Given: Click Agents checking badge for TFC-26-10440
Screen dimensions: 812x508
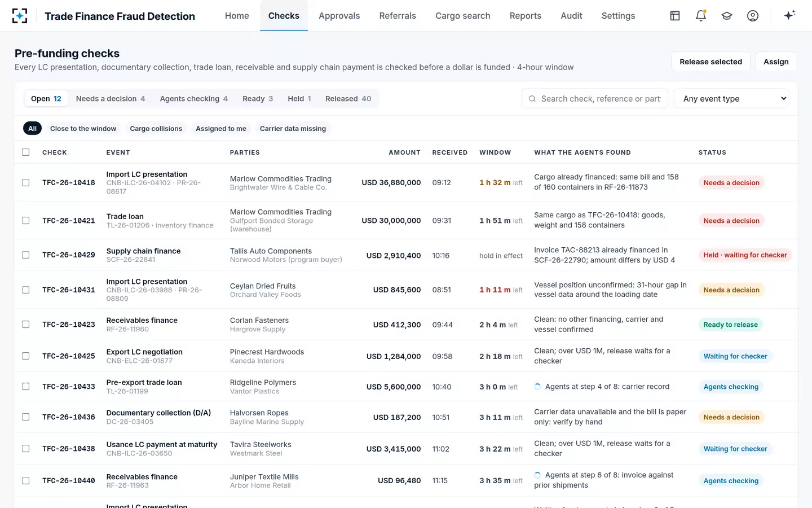Looking at the screenshot, I should pos(731,481).
